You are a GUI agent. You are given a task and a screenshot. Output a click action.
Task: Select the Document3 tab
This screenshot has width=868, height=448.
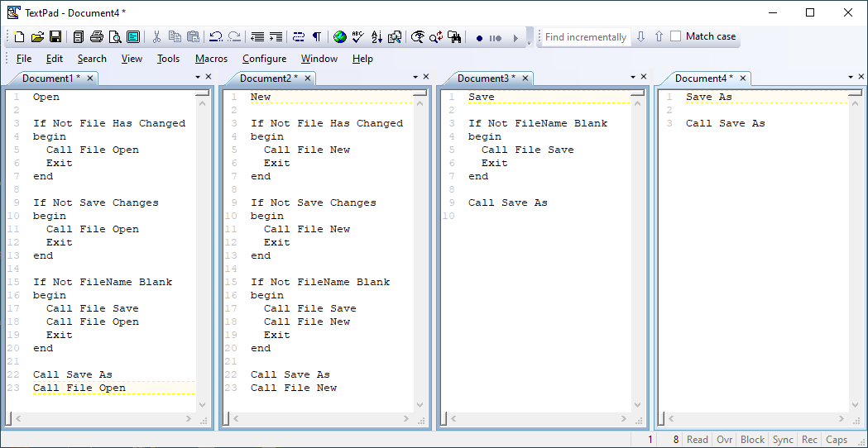pyautogui.click(x=486, y=79)
